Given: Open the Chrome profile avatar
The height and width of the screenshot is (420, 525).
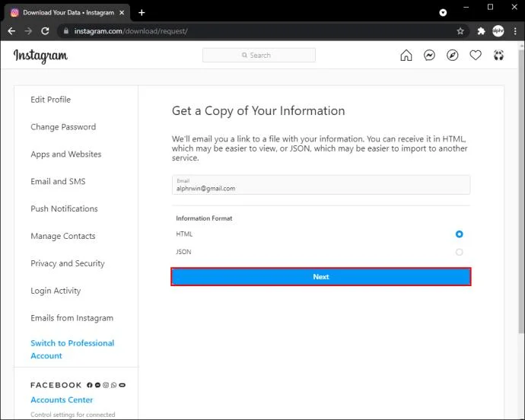Looking at the screenshot, I should (498, 31).
